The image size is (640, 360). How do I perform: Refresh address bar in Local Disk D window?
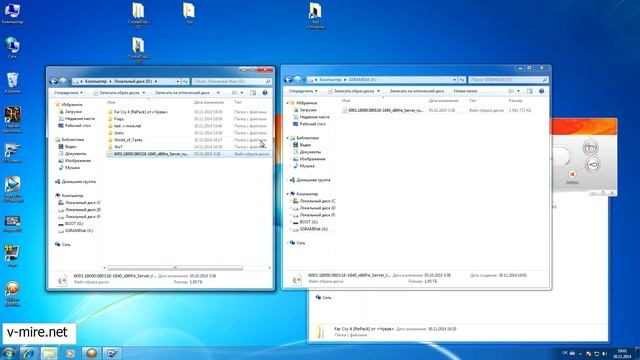point(185,81)
